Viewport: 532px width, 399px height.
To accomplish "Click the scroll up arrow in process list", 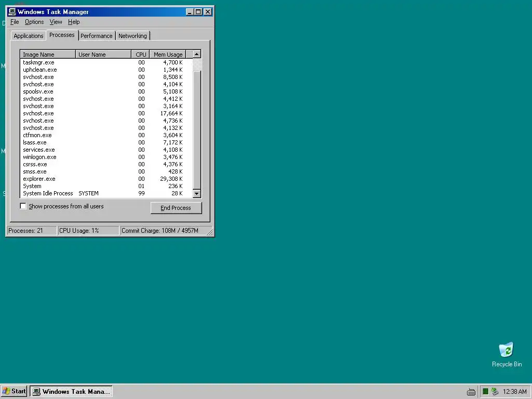I will click(197, 54).
